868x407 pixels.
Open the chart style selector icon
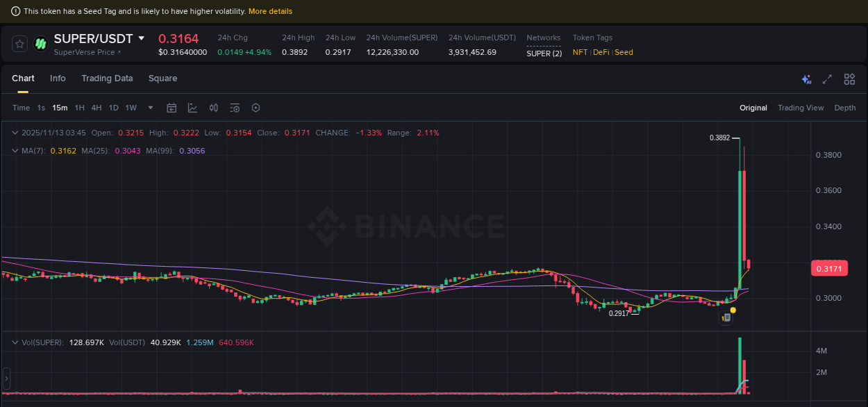tap(192, 108)
